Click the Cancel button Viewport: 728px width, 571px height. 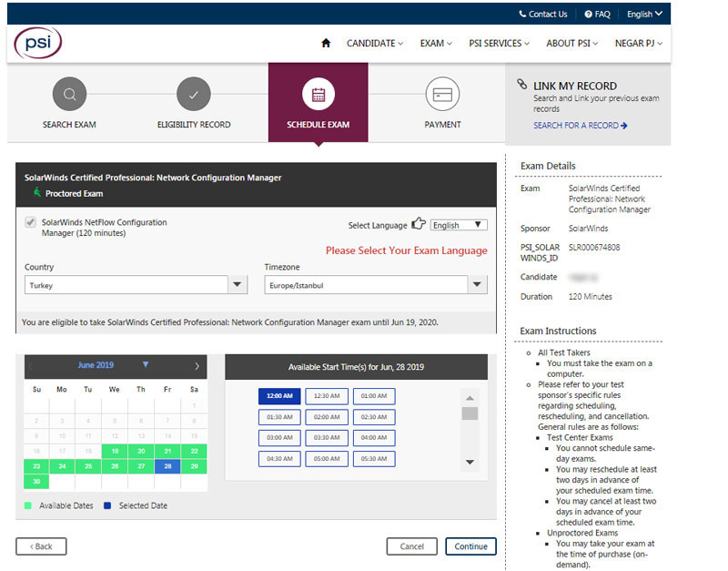tap(412, 546)
